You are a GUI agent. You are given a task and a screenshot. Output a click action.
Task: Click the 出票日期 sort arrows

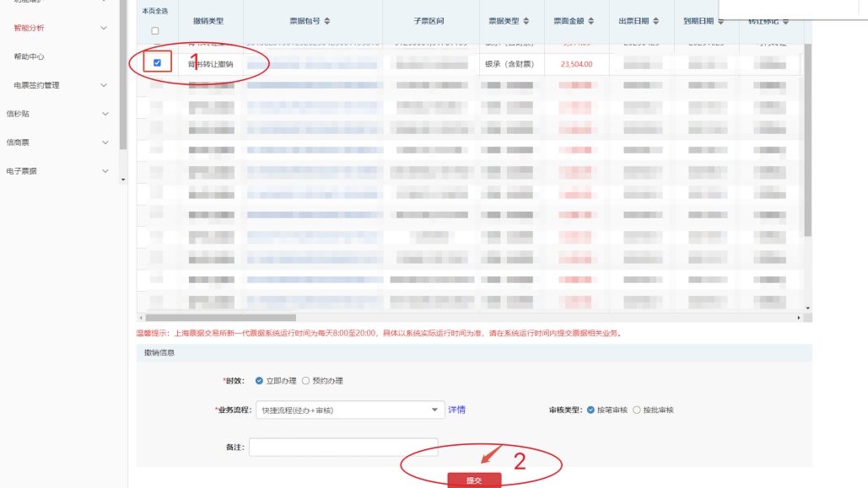pyautogui.click(x=655, y=21)
